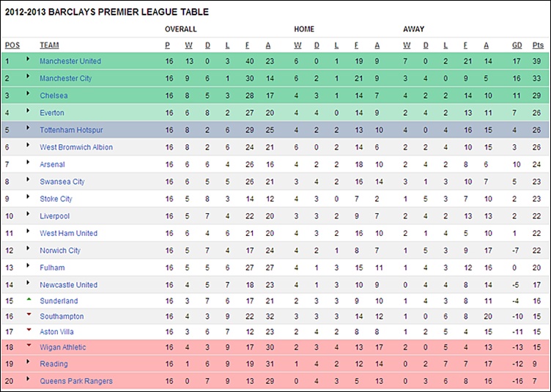
Task: Click the red down arrow beside Wigan Athletic
Action: click(x=29, y=345)
